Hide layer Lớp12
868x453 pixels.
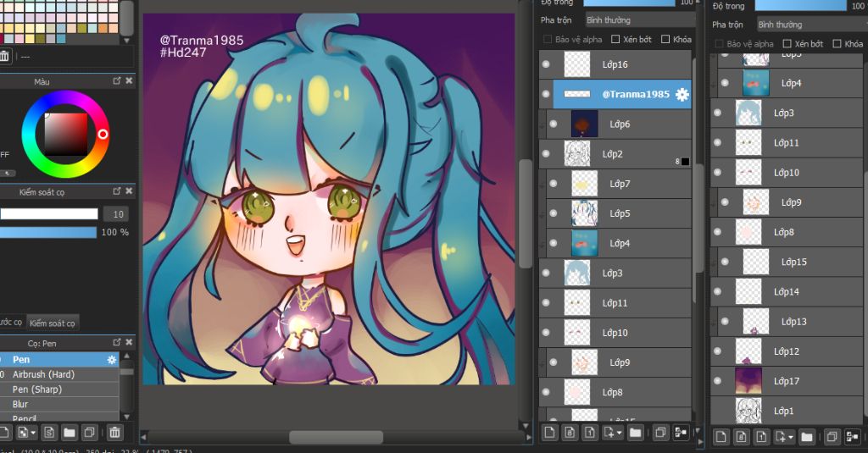(717, 351)
